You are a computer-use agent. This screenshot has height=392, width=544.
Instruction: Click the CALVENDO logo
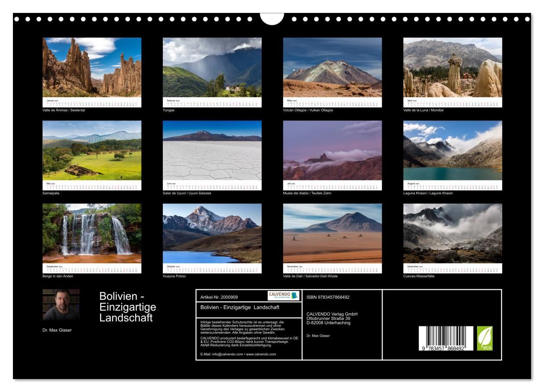[x=283, y=296]
